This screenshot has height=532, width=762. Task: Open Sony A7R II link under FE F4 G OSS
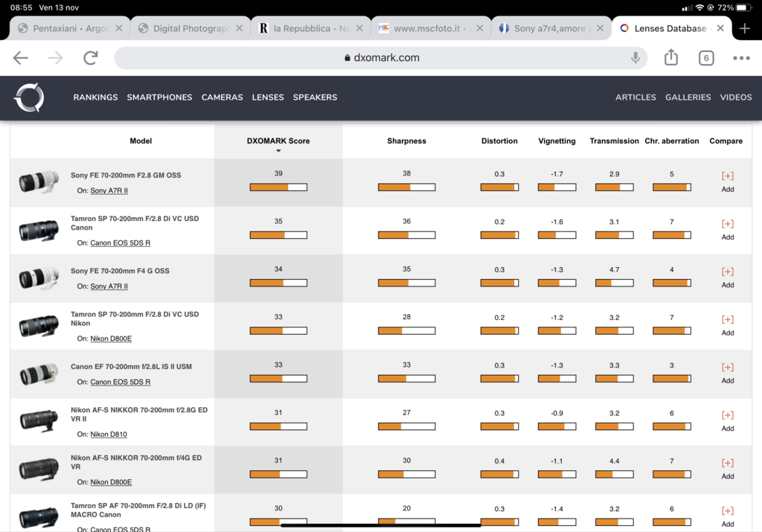click(x=109, y=286)
